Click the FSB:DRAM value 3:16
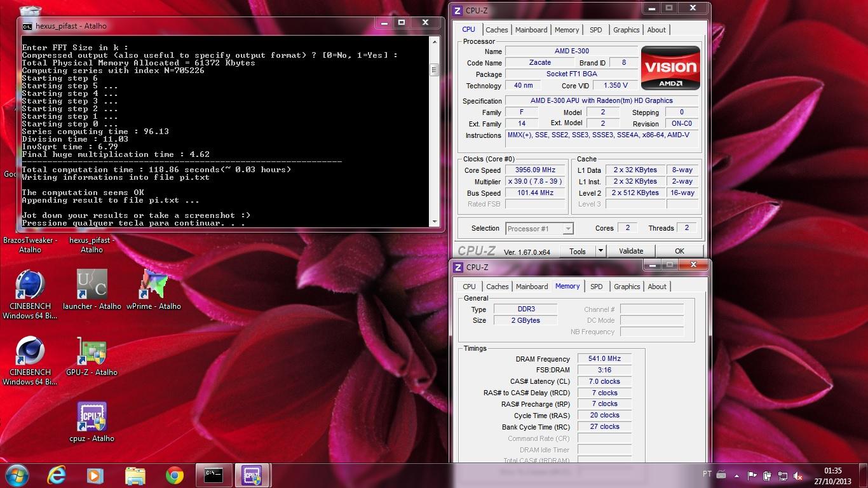Image resolution: width=868 pixels, height=488 pixels. pos(604,370)
